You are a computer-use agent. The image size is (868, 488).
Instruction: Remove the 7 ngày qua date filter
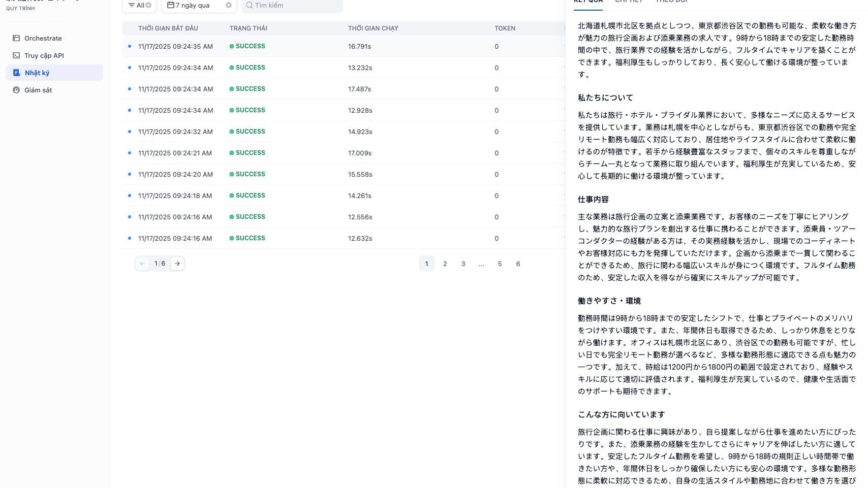pyautogui.click(x=228, y=6)
